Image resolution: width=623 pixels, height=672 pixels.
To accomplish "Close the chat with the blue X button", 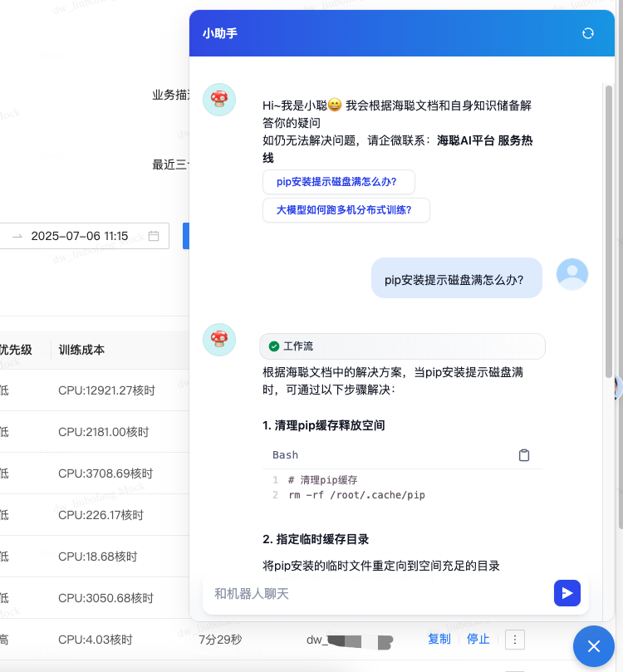I will click(594, 646).
